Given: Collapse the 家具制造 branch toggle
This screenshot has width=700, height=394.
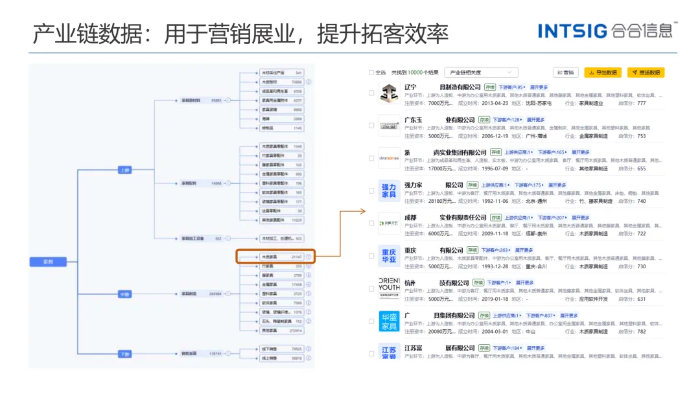Looking at the screenshot, I should [x=228, y=294].
